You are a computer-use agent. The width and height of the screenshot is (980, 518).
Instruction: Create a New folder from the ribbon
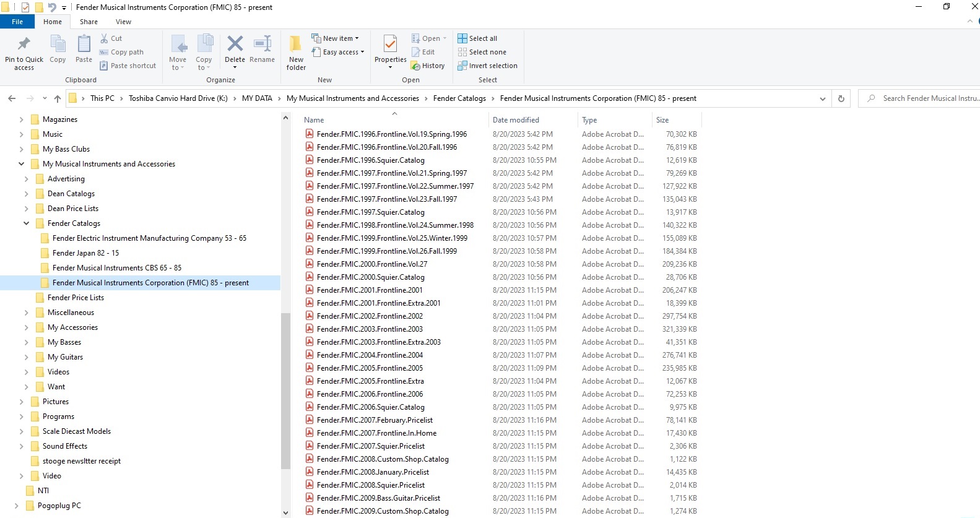click(x=296, y=53)
